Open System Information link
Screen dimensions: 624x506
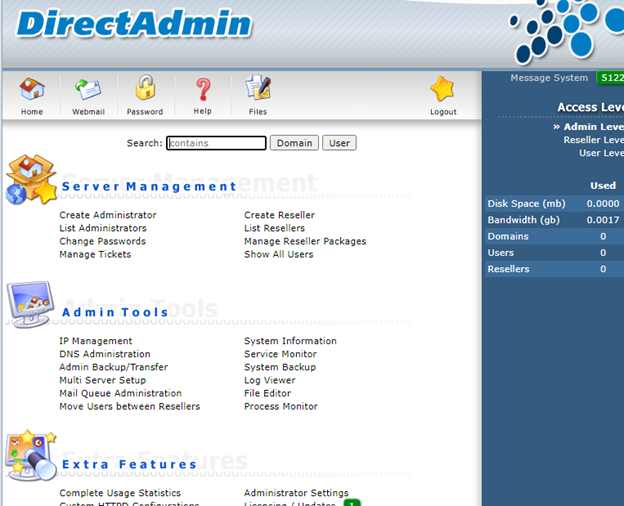click(x=291, y=341)
